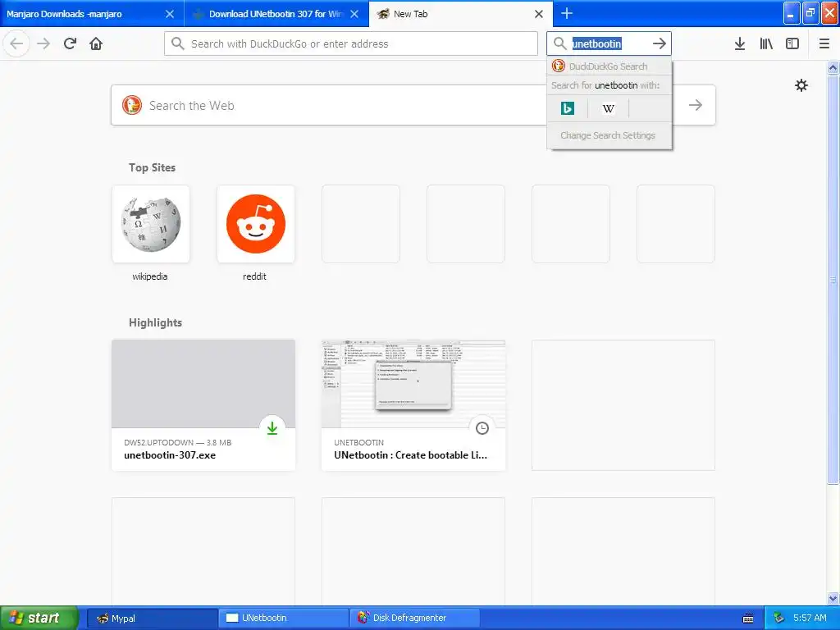Open a new tab with plus button

click(566, 13)
